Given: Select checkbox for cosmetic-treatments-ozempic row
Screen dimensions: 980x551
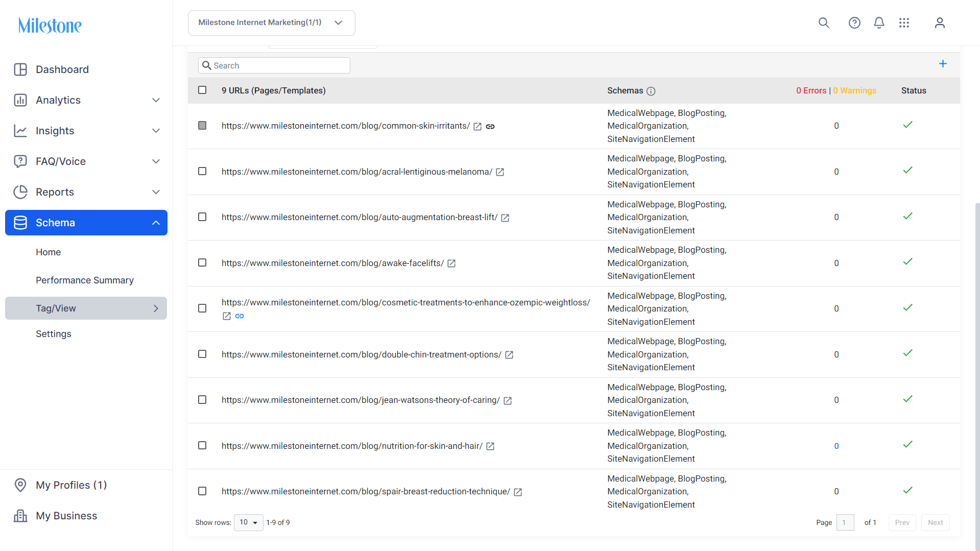Looking at the screenshot, I should coord(202,308).
